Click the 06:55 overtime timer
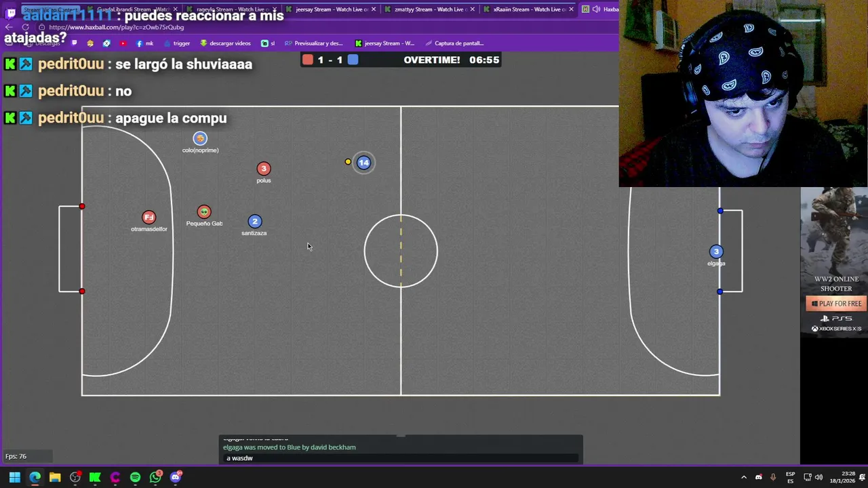Viewport: 868px width, 488px height. 484,60
